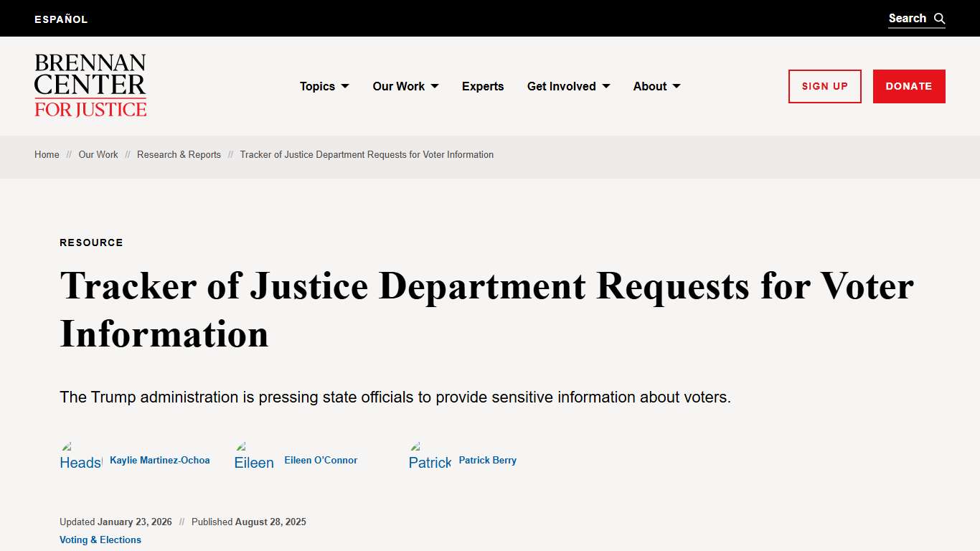This screenshot has width=980, height=551.
Task: Expand the Our Work navigation dropdown
Action: pos(405,86)
